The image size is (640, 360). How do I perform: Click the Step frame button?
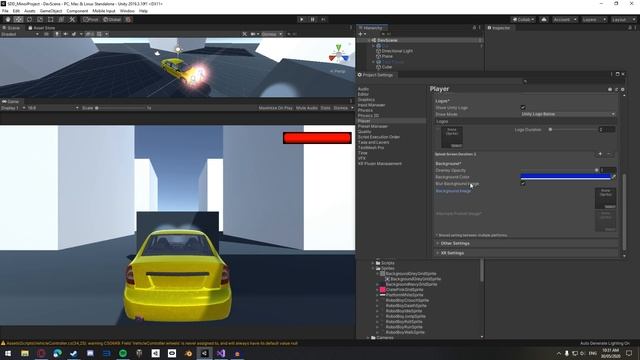pyautogui.click(x=323, y=20)
